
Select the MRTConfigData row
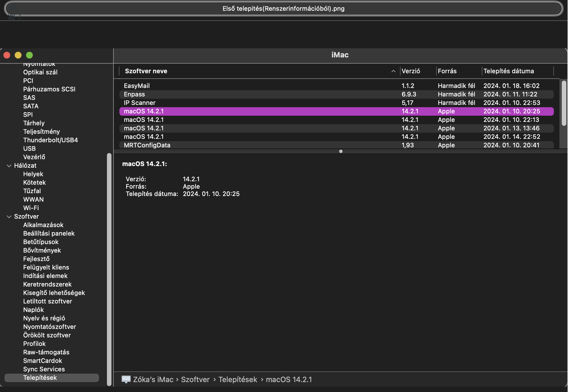[x=337, y=145]
